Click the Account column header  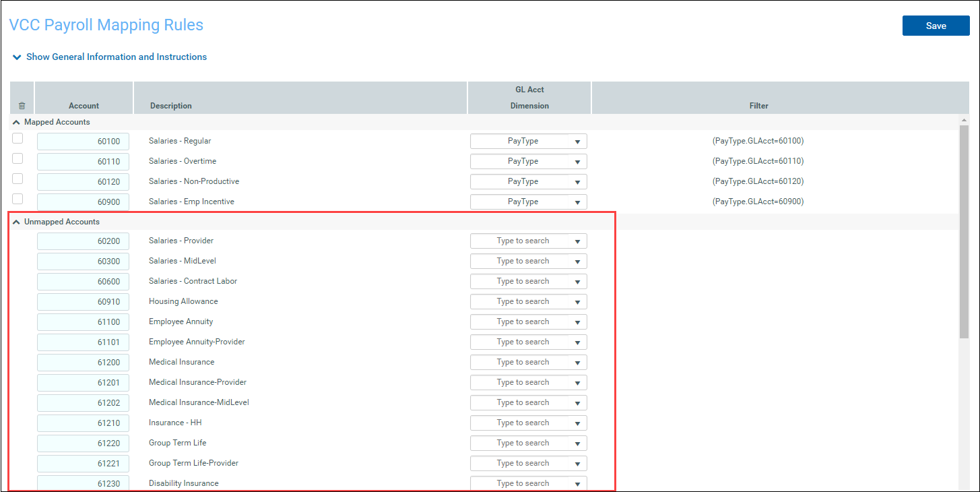[x=84, y=106]
